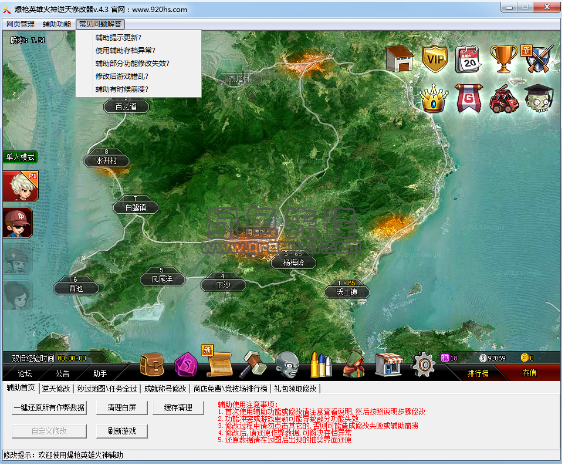Screen dimensions: 562x464
Task: Click the gold trophy icon
Action: coord(504,59)
